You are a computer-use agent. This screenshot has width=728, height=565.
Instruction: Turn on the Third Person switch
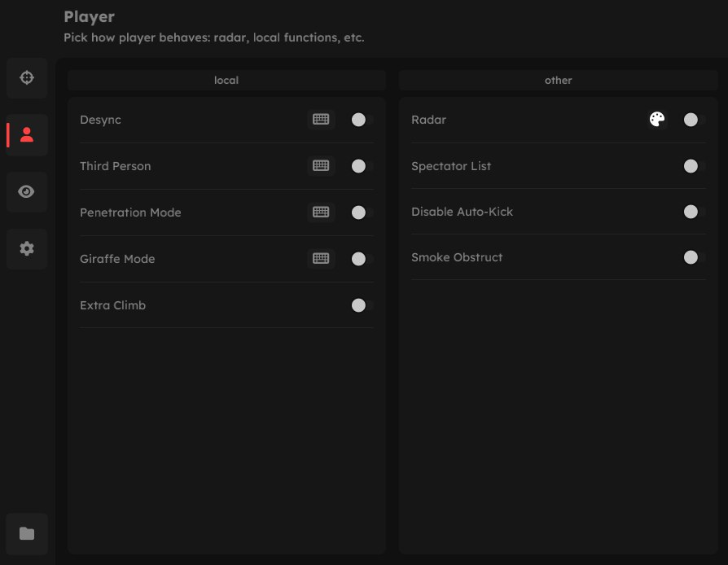(x=359, y=166)
